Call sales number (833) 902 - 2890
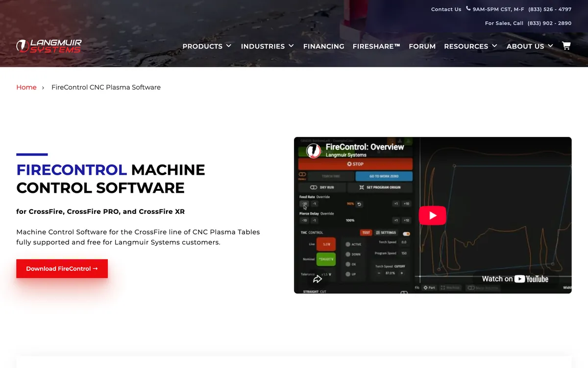Image resolution: width=588 pixels, height=368 pixels. pyautogui.click(x=550, y=23)
